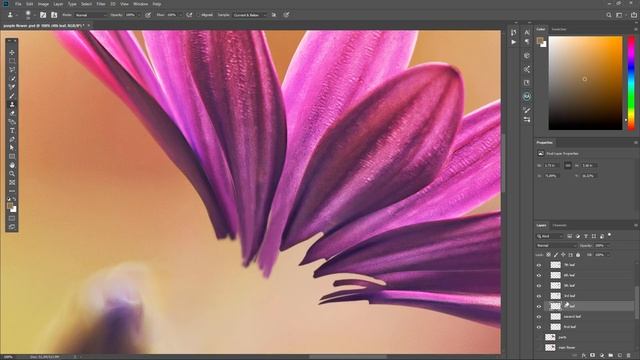Select the Path Selection arrow tool
Screen dimensions: 640x360
coord(12,148)
